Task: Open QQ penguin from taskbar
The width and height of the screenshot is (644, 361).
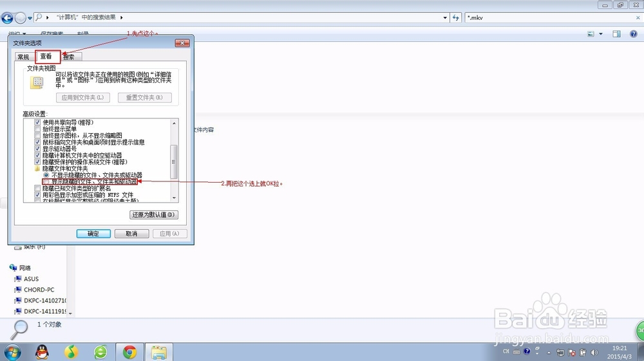Action: (42, 352)
